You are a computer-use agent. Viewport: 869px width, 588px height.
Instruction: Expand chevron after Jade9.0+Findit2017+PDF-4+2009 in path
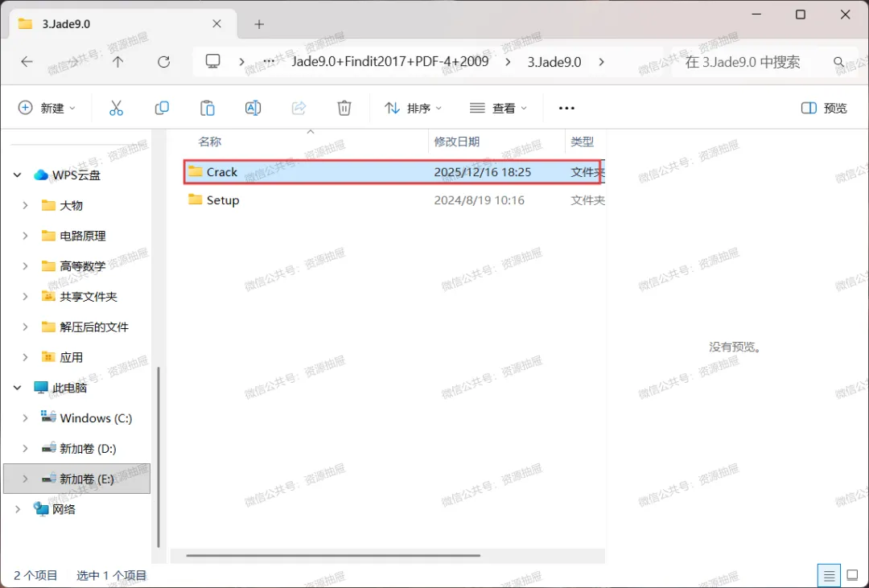pos(508,61)
